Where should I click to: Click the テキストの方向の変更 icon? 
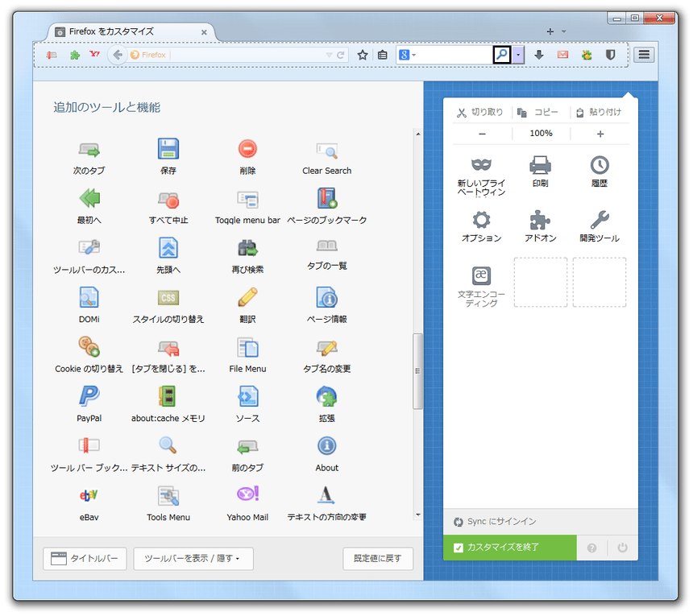coord(326,495)
